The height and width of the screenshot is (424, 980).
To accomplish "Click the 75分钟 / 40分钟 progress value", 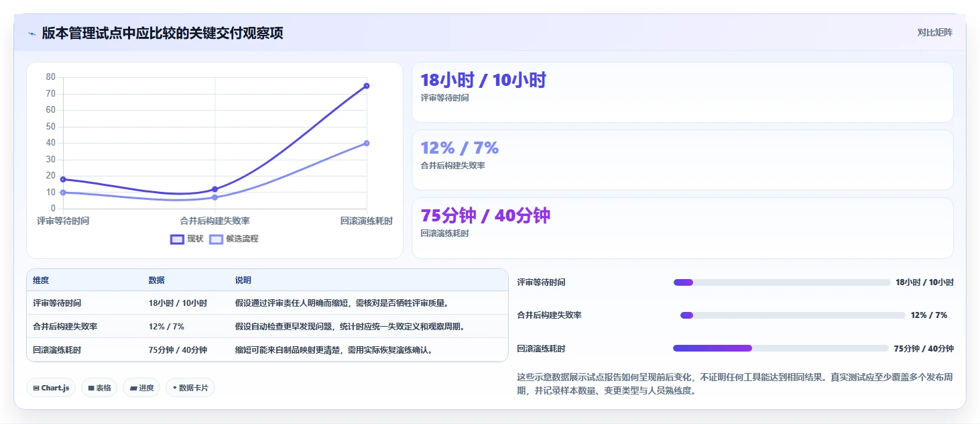I will pyautogui.click(x=924, y=349).
